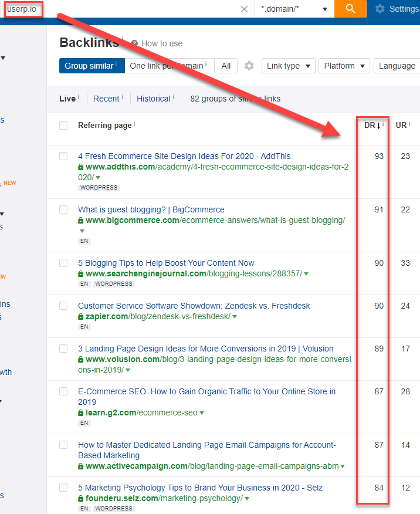The image size is (420, 514).
Task: Open the How to use link
Action: [162, 43]
